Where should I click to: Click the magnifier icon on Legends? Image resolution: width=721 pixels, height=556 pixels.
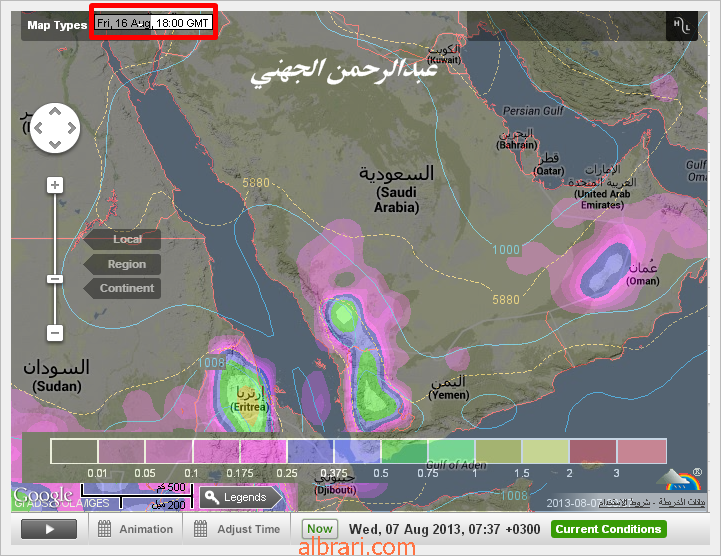(212, 497)
